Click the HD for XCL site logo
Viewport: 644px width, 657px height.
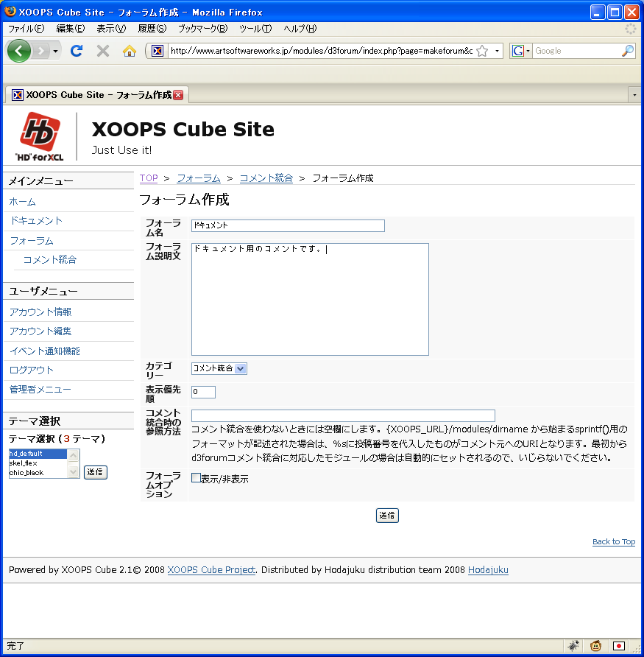point(40,136)
